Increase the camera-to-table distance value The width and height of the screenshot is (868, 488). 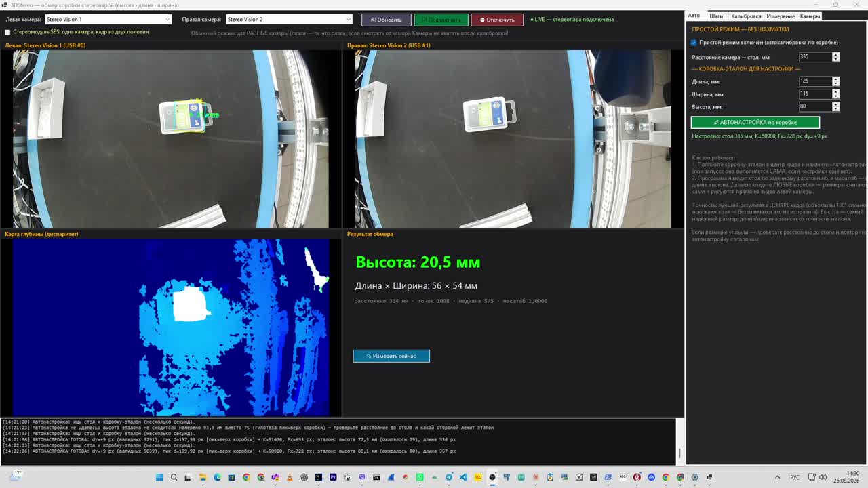point(835,55)
